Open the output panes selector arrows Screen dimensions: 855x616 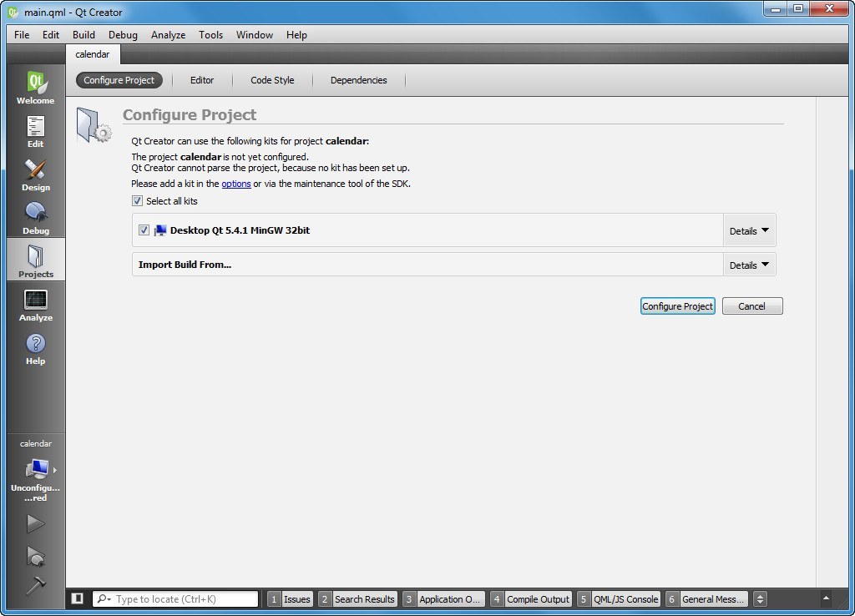click(x=760, y=598)
